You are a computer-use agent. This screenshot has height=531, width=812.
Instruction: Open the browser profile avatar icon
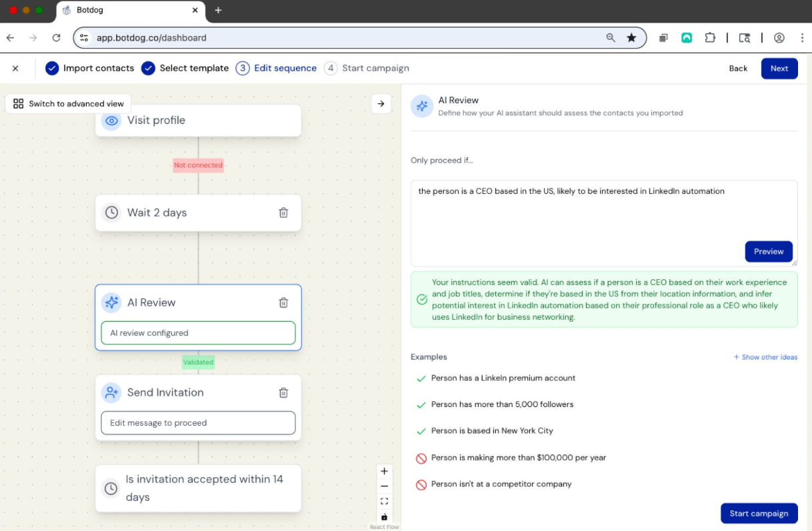[779, 38]
